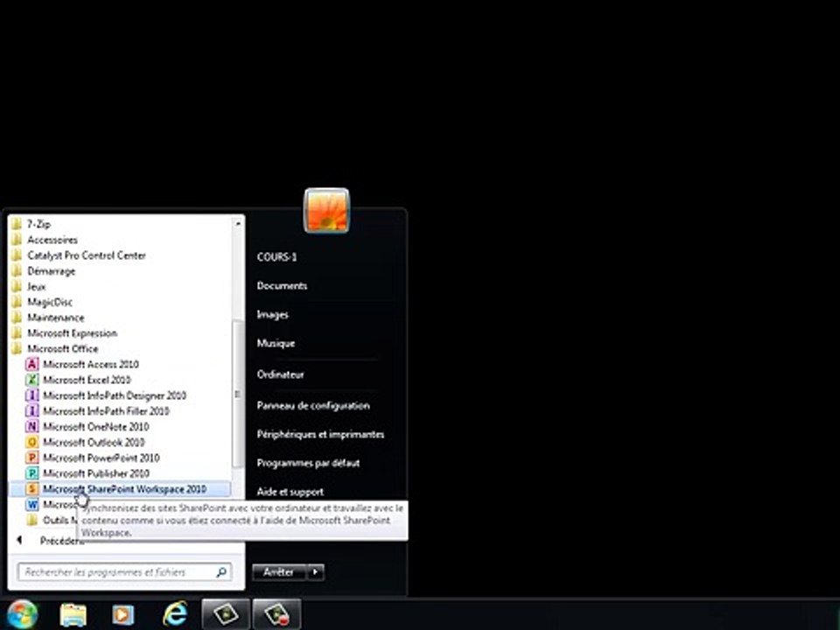Launch Microsoft PowerPoint 2010 icon

[32, 458]
